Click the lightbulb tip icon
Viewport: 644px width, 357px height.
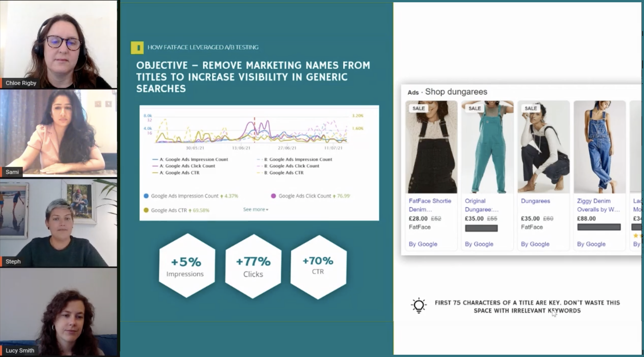418,306
